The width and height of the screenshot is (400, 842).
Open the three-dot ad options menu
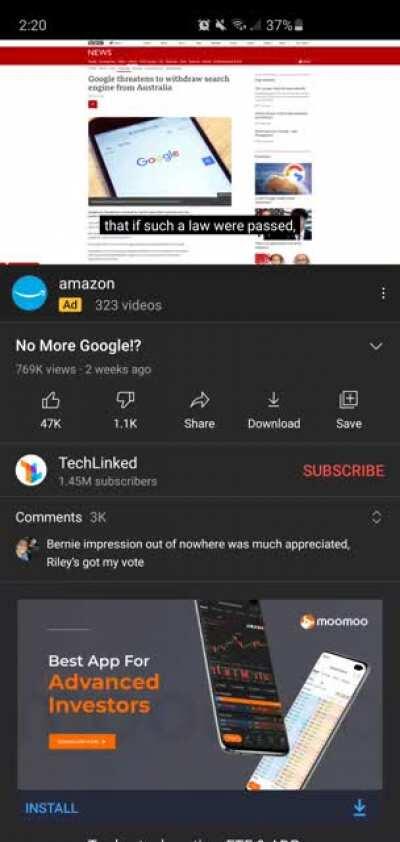383,293
